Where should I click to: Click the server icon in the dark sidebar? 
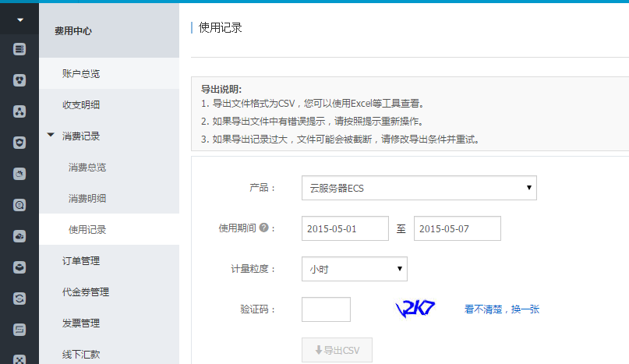click(x=19, y=49)
